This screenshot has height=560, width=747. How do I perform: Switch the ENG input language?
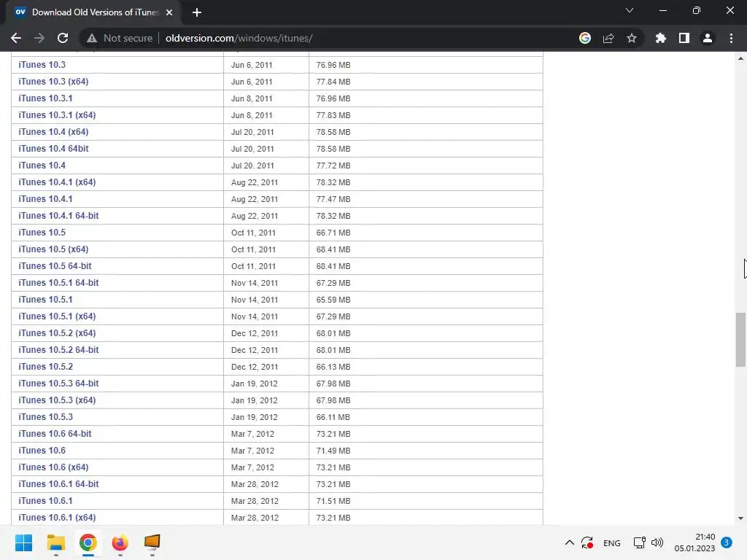click(612, 542)
